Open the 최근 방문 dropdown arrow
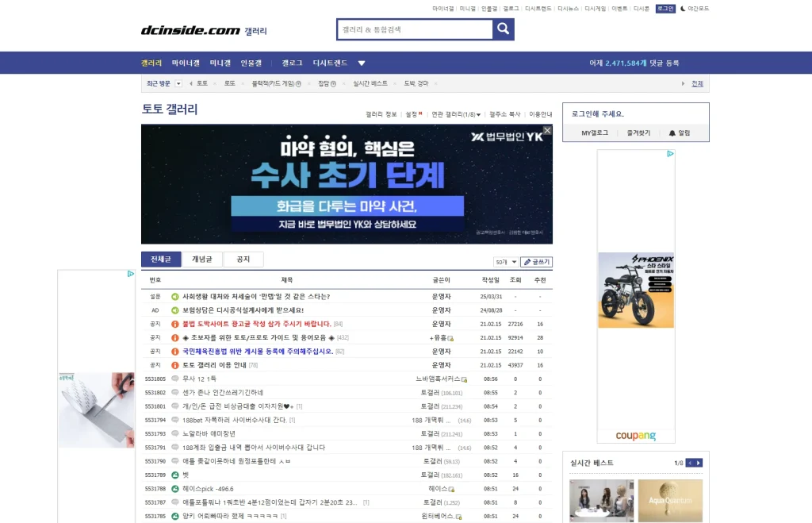 click(x=179, y=83)
